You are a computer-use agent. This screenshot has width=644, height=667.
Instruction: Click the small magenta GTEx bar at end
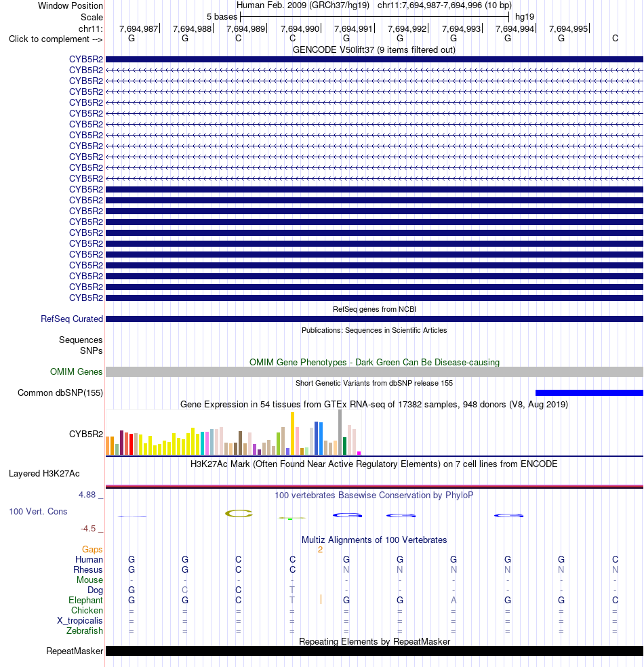(359, 453)
